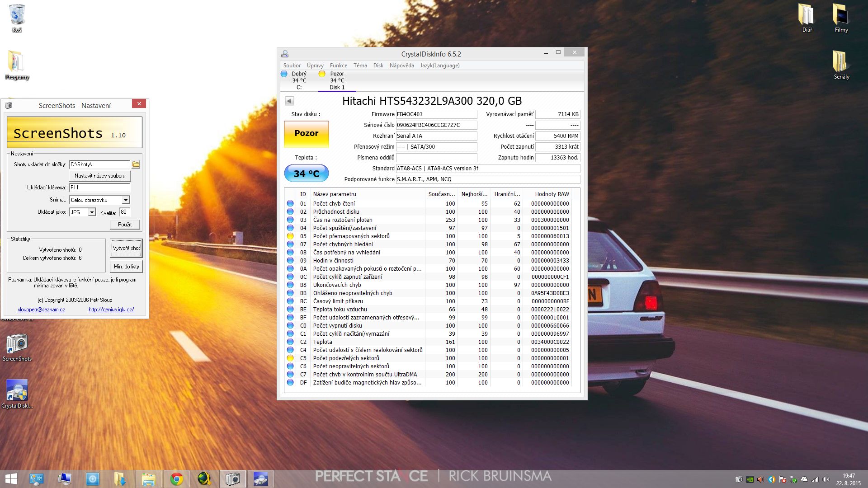Open the Funkce menu

click(x=339, y=66)
